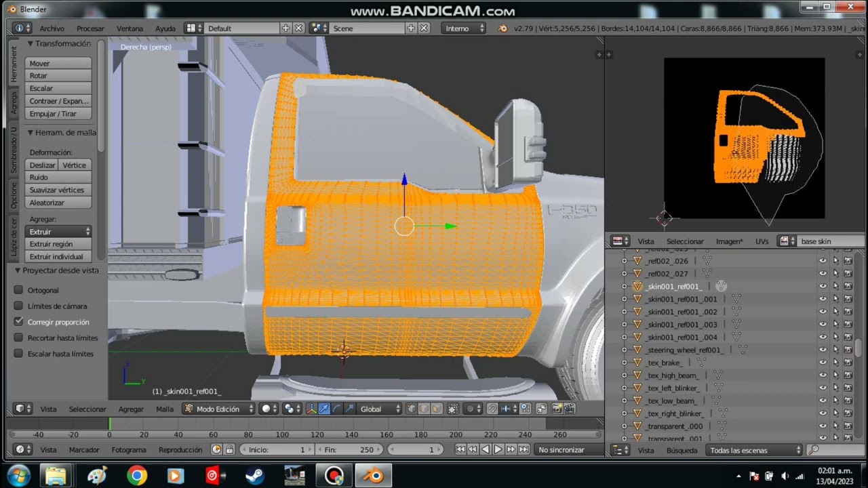Delete the Default screen layout
The image size is (868, 488).
(299, 28)
